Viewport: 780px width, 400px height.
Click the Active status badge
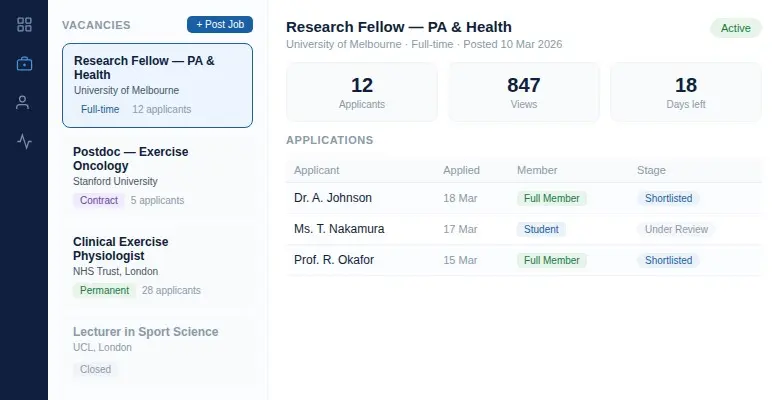point(736,28)
